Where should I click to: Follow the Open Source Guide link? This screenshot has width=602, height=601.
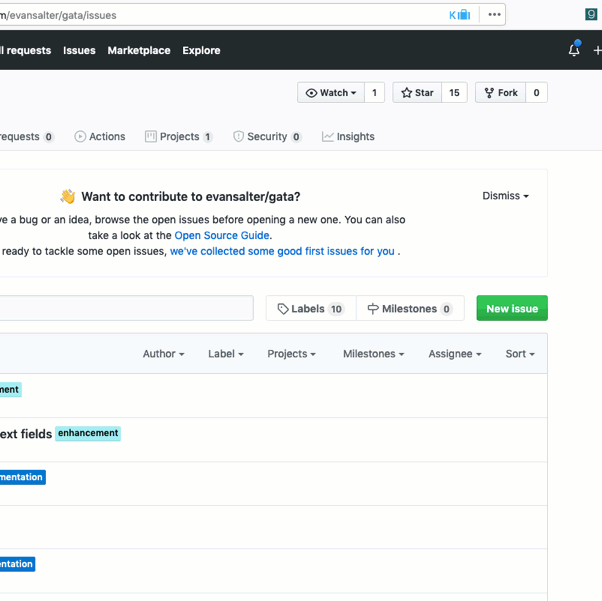(222, 235)
